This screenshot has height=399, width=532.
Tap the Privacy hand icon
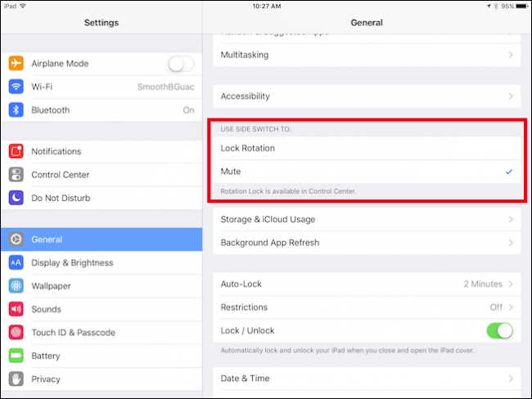[16, 379]
